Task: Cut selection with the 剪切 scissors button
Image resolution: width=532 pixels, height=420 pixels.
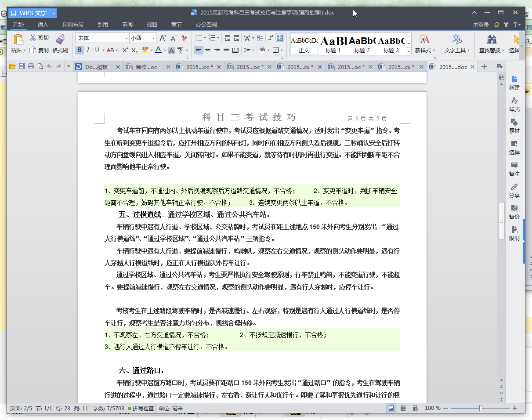Action: pos(39,38)
